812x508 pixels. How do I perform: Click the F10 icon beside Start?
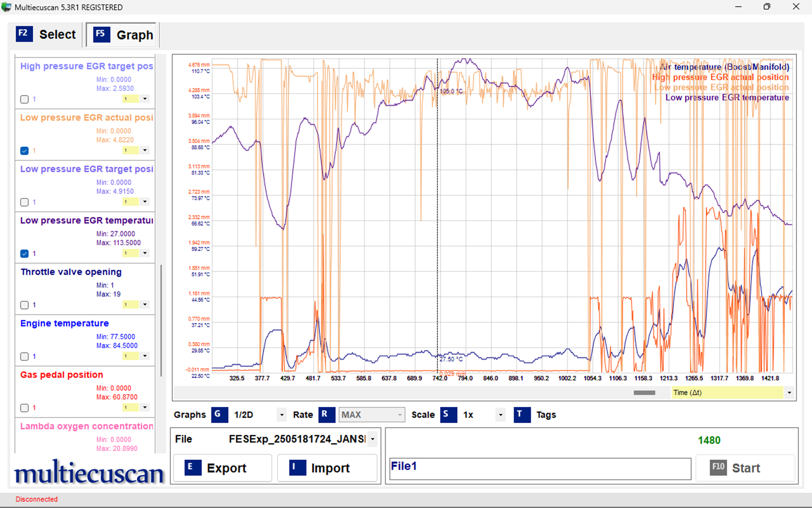click(x=718, y=467)
